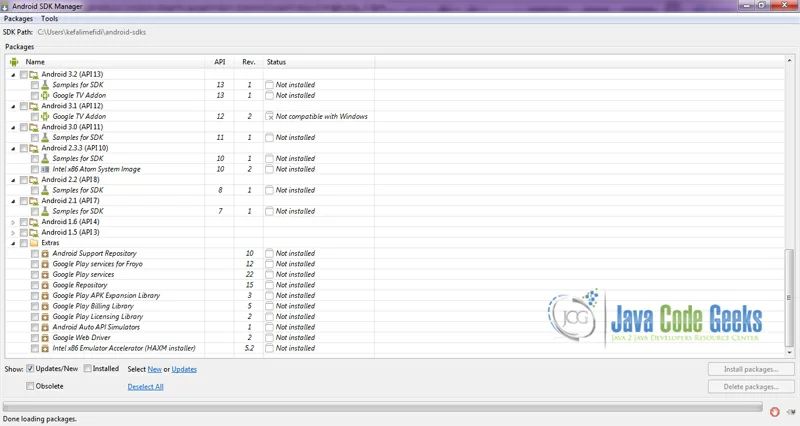This screenshot has width=800, height=426.
Task: Check the Android 3.2 (API 13) group checkbox
Action: point(23,74)
